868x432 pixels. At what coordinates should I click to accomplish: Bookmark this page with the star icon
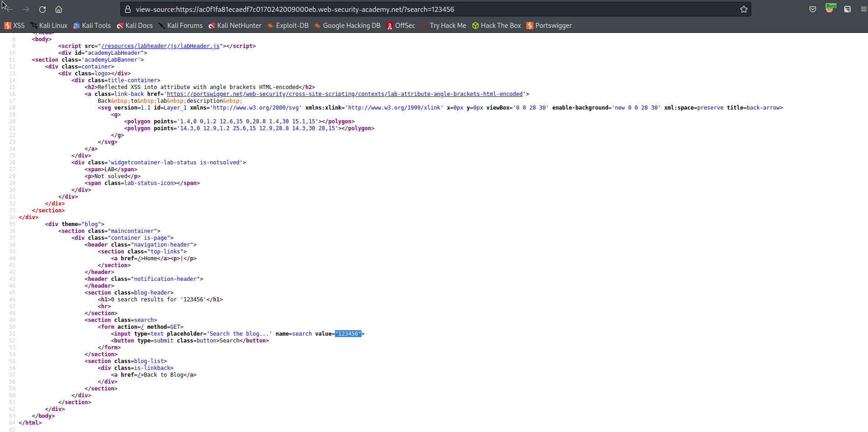(x=744, y=9)
